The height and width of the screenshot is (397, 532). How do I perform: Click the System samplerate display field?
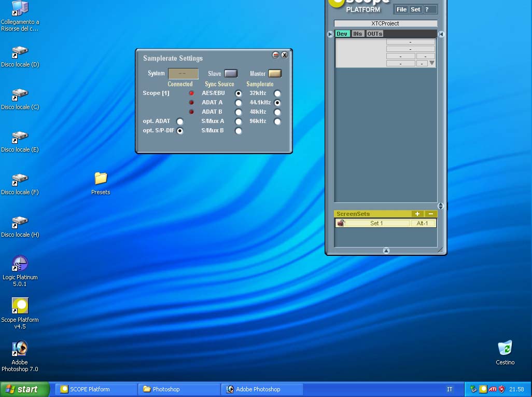(183, 73)
